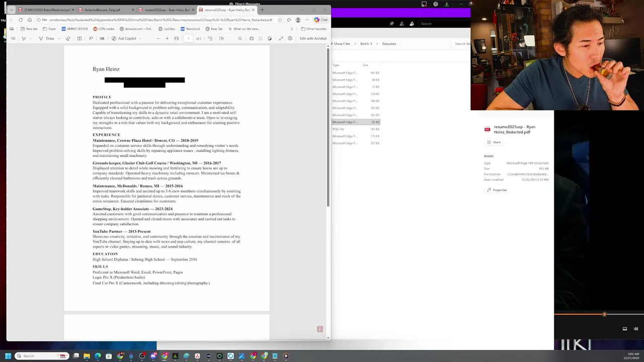Zoom in the PDF with plus
The width and height of the screenshot is (644, 362).
tap(167, 38)
